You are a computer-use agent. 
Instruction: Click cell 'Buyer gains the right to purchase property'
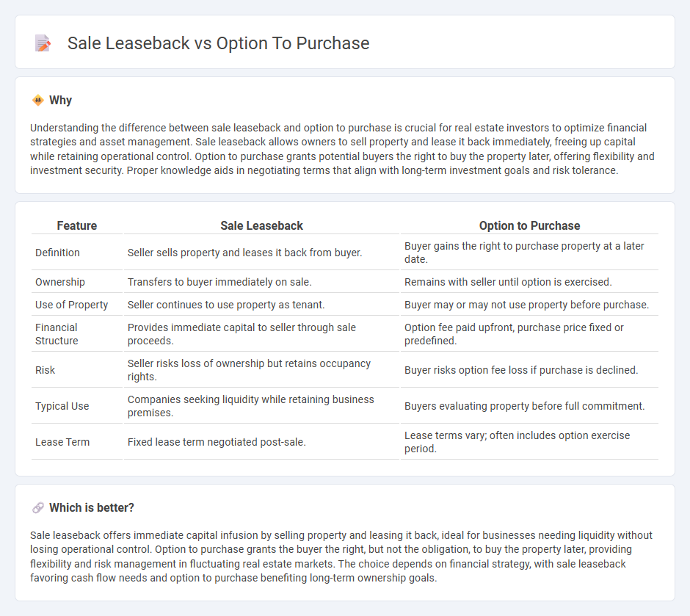tap(529, 253)
